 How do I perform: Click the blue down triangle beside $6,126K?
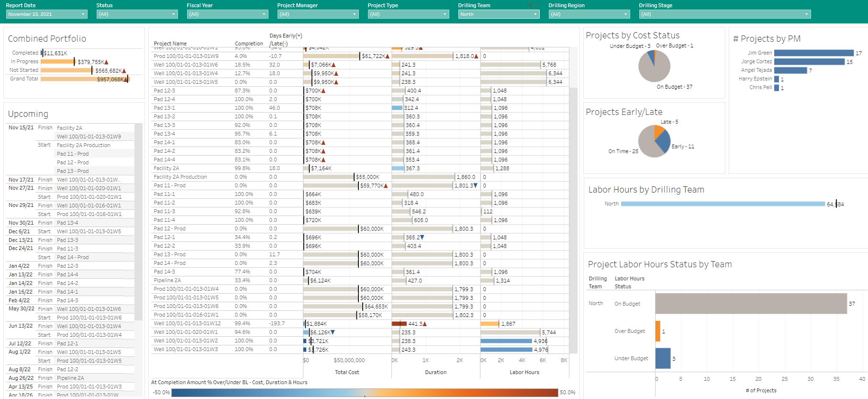[x=333, y=332]
